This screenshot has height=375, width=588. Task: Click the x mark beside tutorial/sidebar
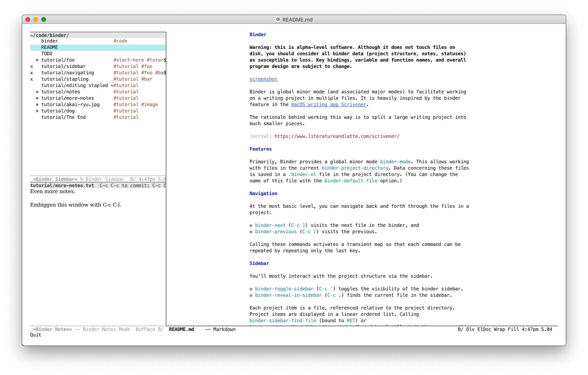click(32, 67)
